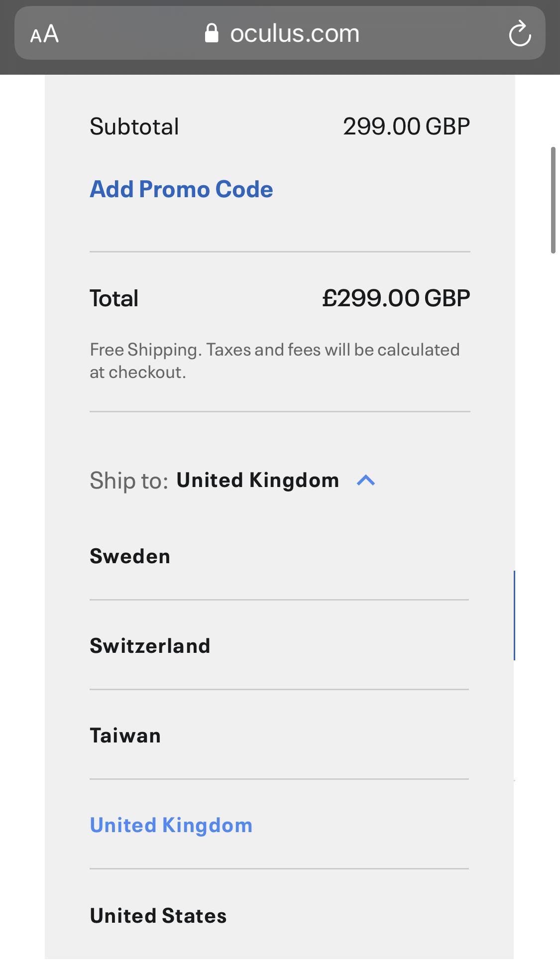The height and width of the screenshot is (980, 560).
Task: Pick Taiwan in the shipping list
Action: tap(125, 735)
